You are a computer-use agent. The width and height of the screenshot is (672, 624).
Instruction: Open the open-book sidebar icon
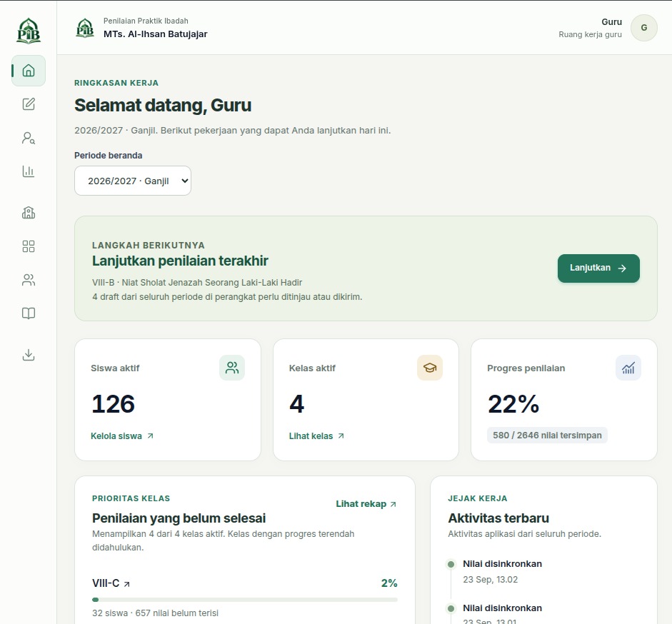tap(29, 313)
